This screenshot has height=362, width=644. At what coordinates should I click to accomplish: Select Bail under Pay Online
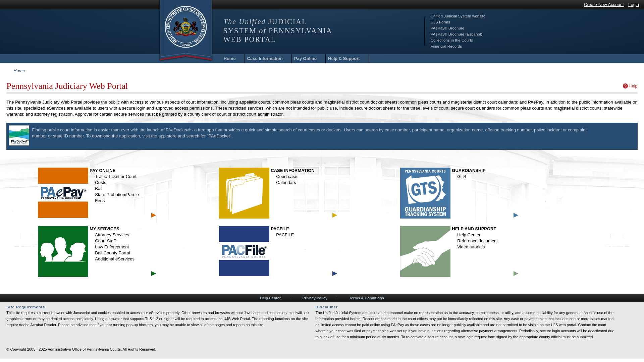pos(99,189)
